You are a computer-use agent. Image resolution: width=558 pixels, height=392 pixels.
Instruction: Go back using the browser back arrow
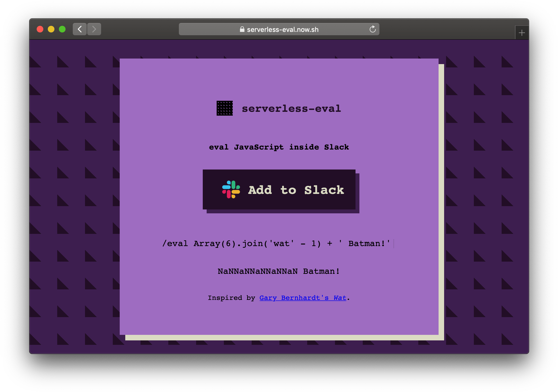[80, 29]
